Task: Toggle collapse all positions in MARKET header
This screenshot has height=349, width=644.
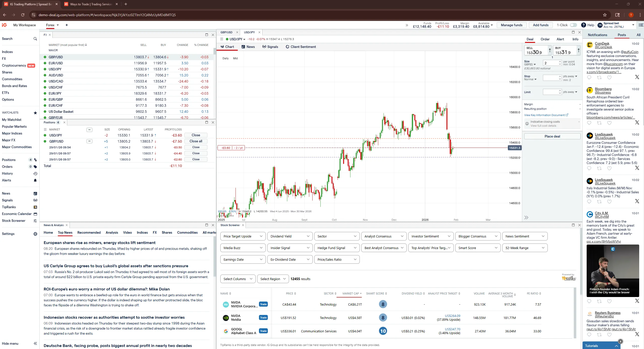Action: [89, 130]
